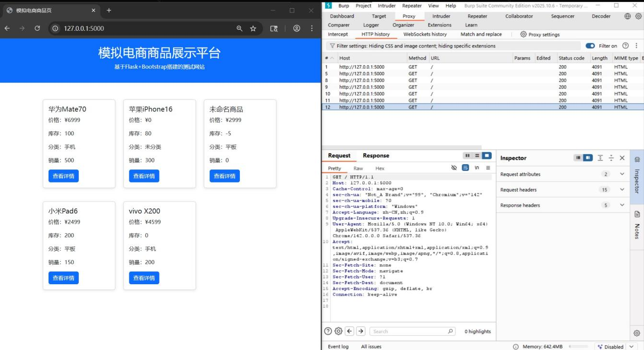Click the filter funnel icon

point(332,46)
